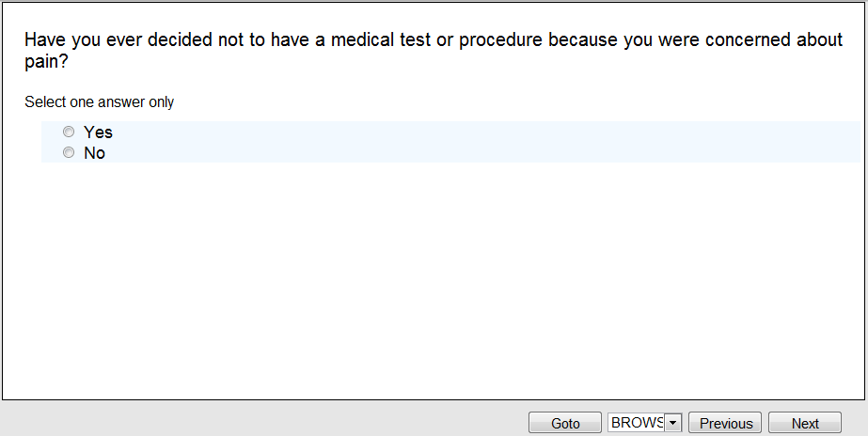
Task: Click the word 'pain?' in the question
Action: [45, 62]
